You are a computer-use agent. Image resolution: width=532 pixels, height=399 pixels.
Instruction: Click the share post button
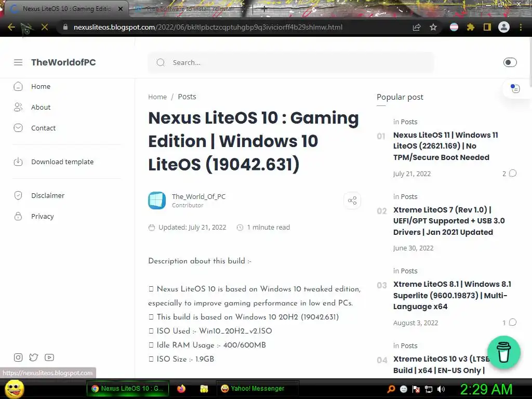coord(352,201)
